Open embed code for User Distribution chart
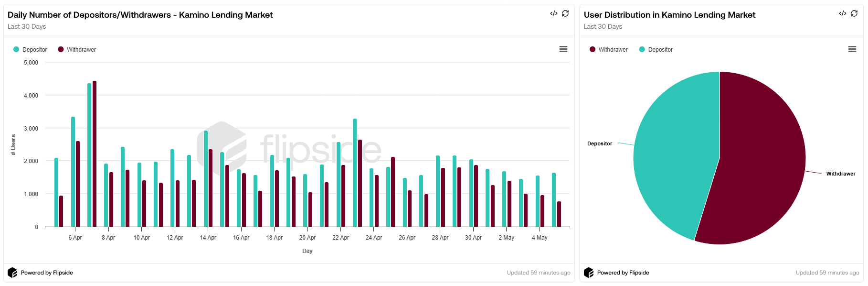This screenshot has height=286, width=868. (842, 13)
